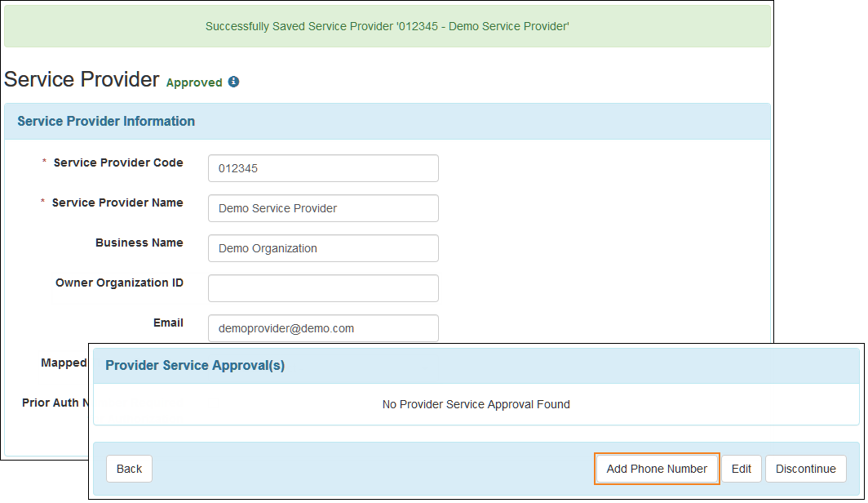The height and width of the screenshot is (503, 868).
Task: Click the Discontinue button
Action: pyautogui.click(x=806, y=469)
